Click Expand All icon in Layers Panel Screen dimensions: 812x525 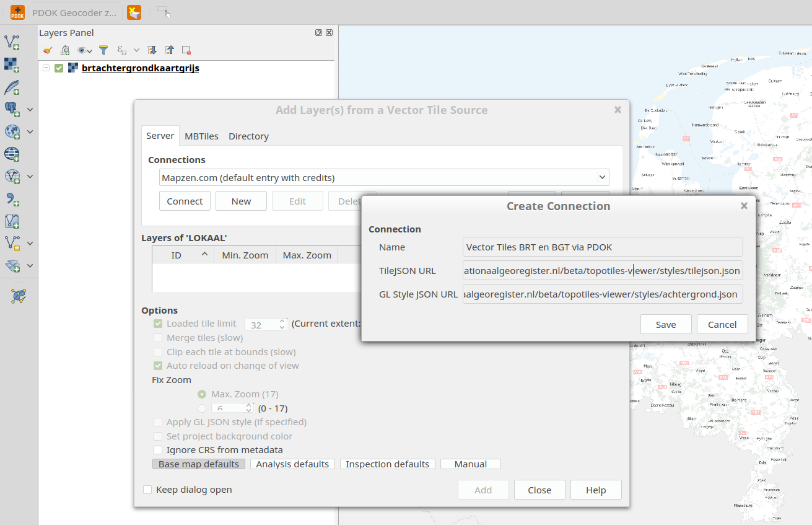(x=152, y=50)
